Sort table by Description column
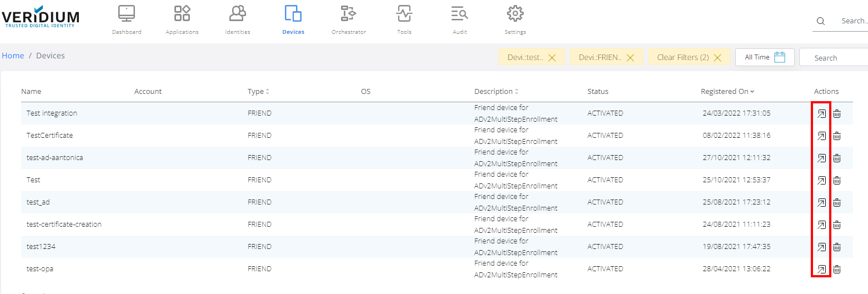This screenshot has width=868, height=294. pos(496,91)
